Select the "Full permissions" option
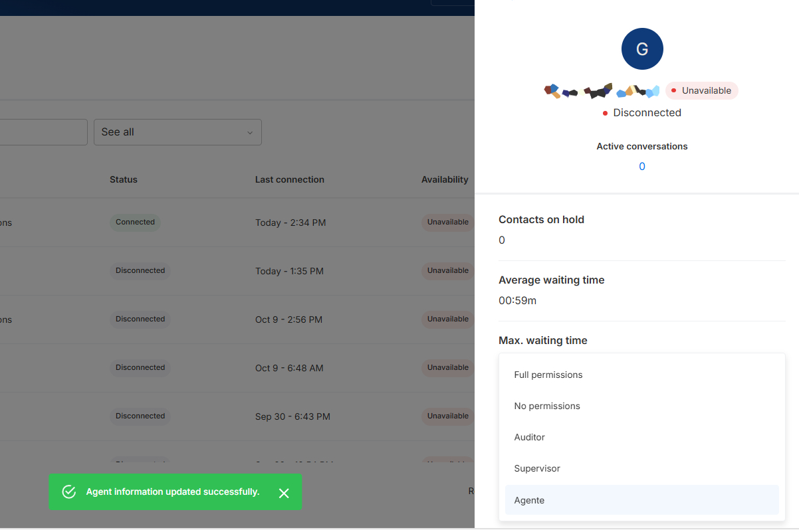799x532 pixels. pos(642,375)
